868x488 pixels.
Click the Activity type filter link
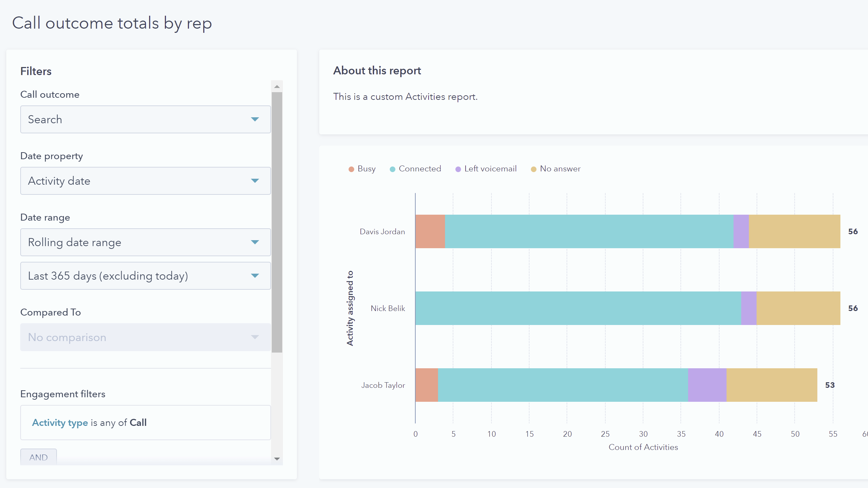pos(60,423)
